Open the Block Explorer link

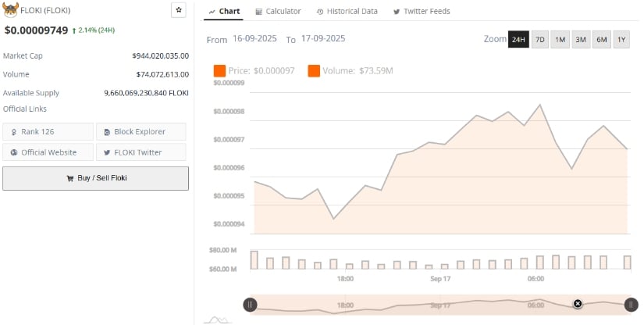[x=141, y=132]
